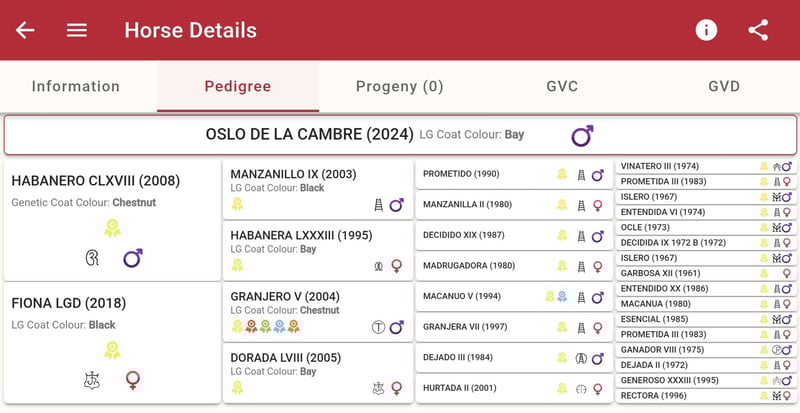The image size is (800, 413).
Task: Share this horse's details
Action: point(758,30)
